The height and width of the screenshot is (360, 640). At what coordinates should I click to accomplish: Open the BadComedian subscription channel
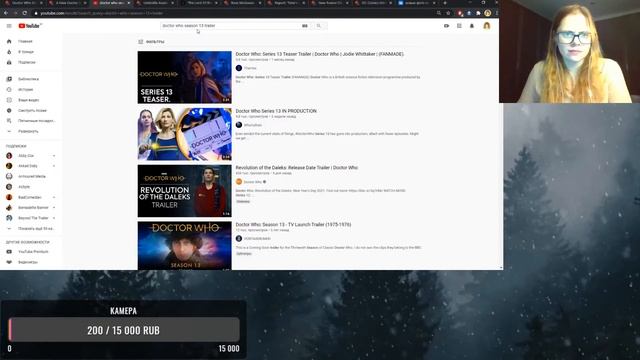(32, 197)
